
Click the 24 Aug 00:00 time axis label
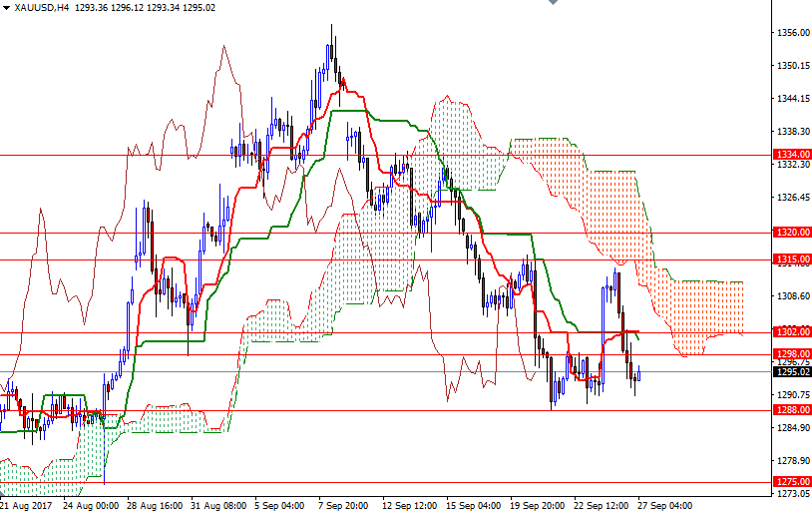(x=91, y=505)
